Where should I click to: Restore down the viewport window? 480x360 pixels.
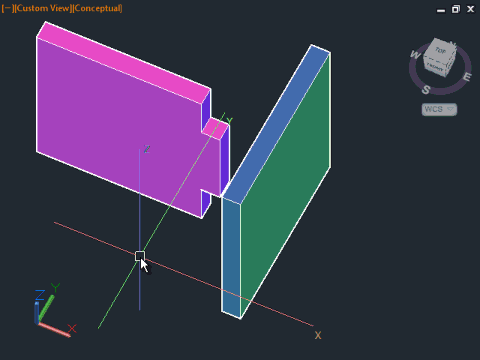(456, 9)
